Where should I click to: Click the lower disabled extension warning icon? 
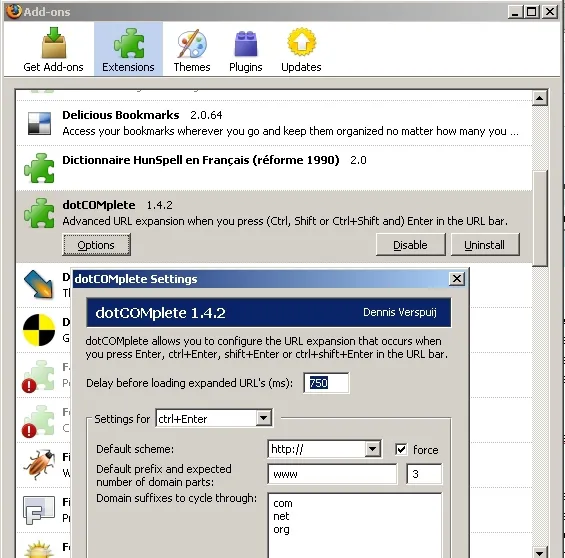29,430
